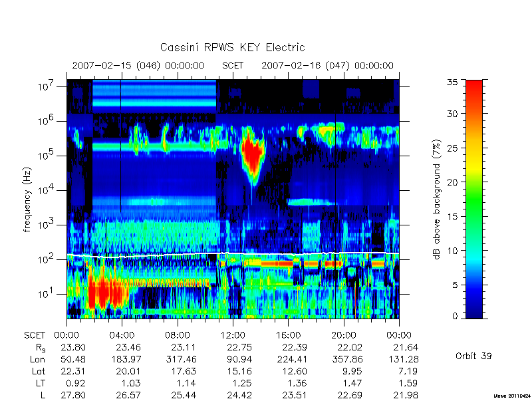The image size is (532, 399).
Task: Click the Rs row label
Action: coord(41,348)
